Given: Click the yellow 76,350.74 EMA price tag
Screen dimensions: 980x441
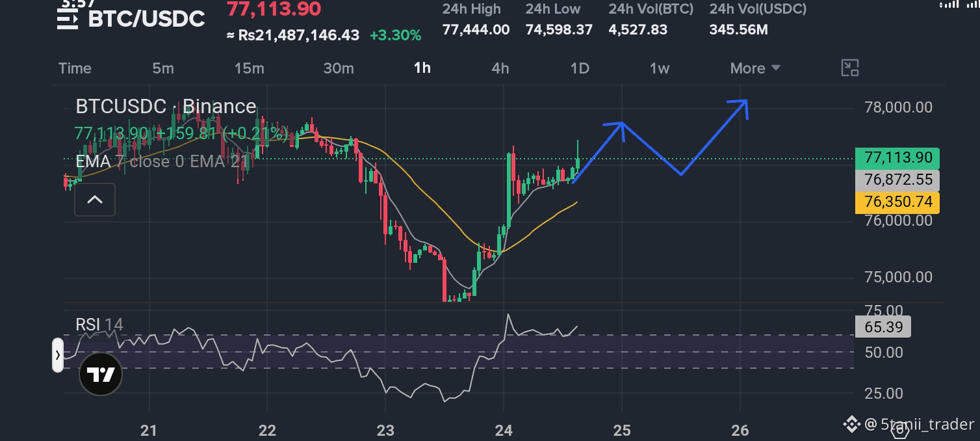Looking at the screenshot, I should coord(897,202).
